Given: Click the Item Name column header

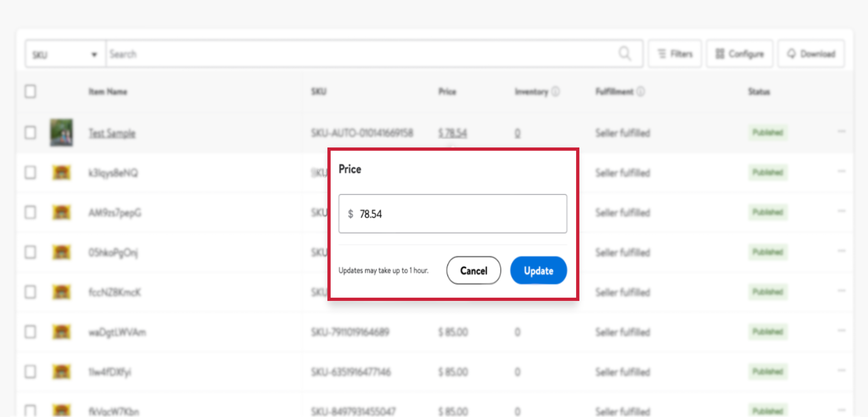Looking at the screenshot, I should point(108,92).
